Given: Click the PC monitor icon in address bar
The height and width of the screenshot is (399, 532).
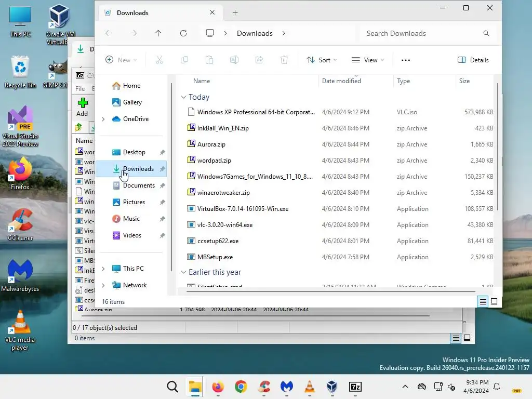Looking at the screenshot, I should 210,33.
